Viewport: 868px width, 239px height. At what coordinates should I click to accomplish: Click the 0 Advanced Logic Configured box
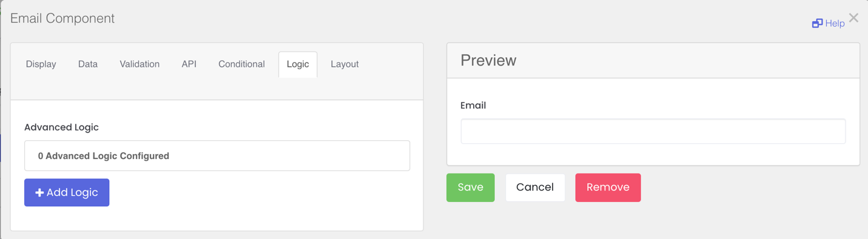[x=217, y=156]
